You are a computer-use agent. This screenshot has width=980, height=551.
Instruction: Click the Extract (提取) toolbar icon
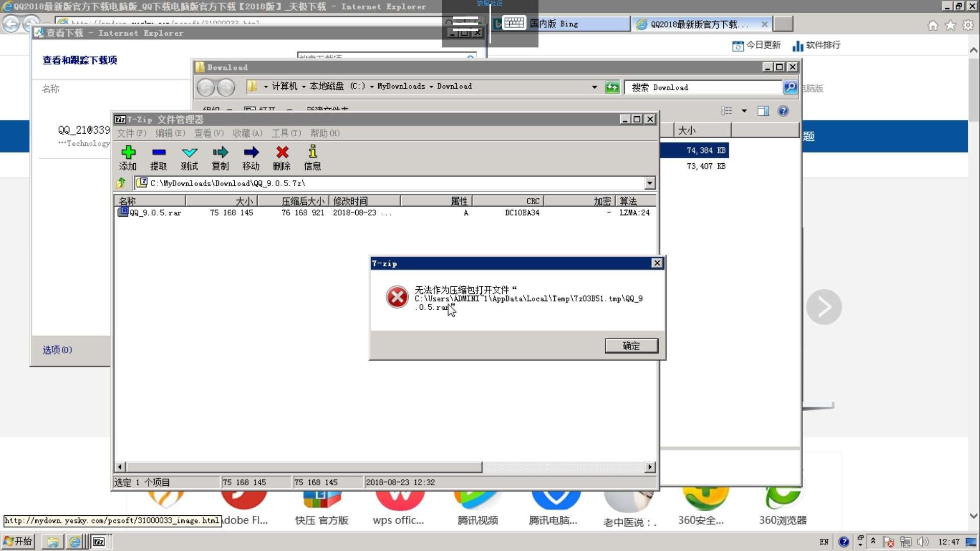click(159, 153)
